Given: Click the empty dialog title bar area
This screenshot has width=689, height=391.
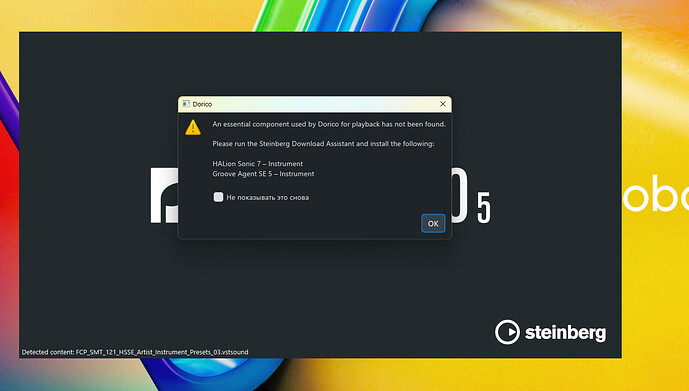Looking at the screenshot, I should (324, 104).
